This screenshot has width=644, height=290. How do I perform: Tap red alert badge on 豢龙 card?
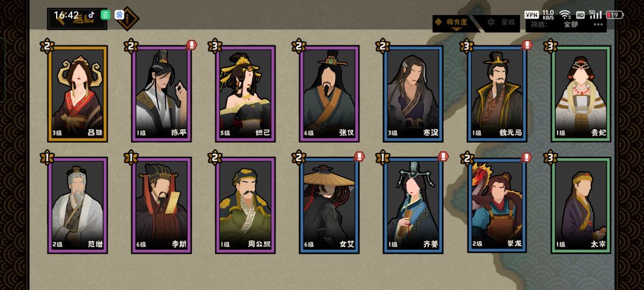coord(527,156)
